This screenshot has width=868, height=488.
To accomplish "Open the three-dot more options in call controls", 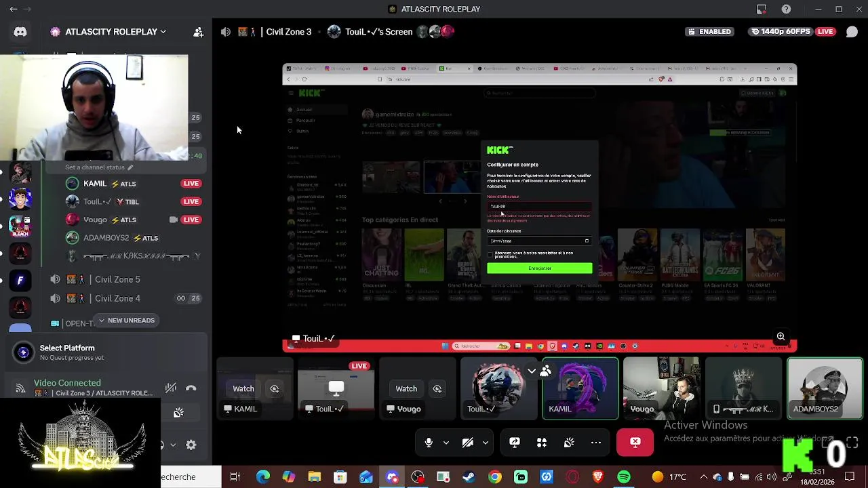I will 596,443.
